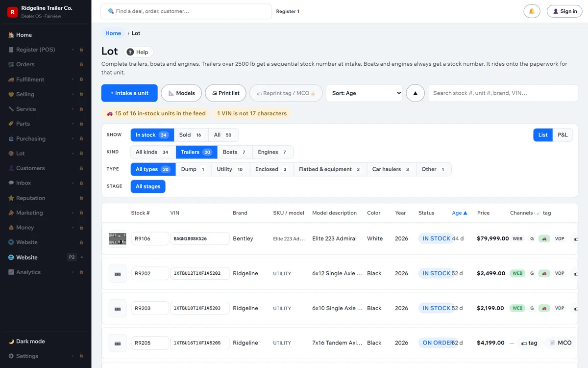588x368 pixels.
Task: Click the Sign in button
Action: pyautogui.click(x=564, y=11)
